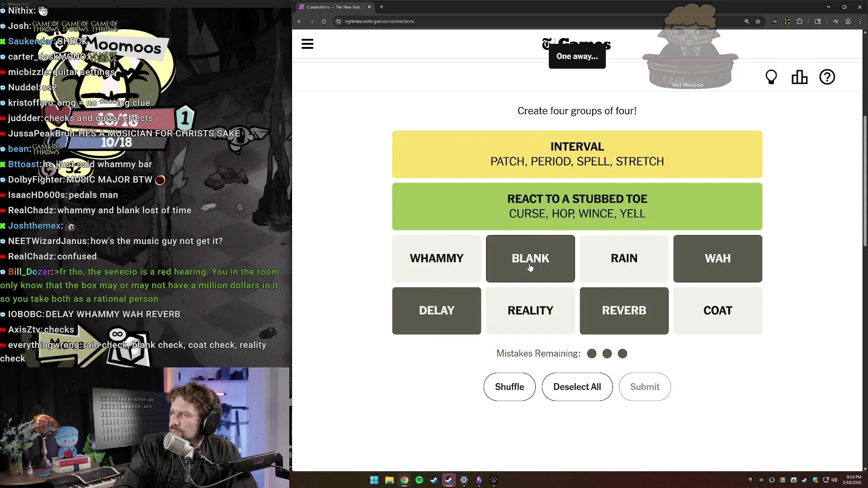The image size is (868, 488).
Task: Click the media control music icon in Chrome
Action: pyautogui.click(x=835, y=21)
